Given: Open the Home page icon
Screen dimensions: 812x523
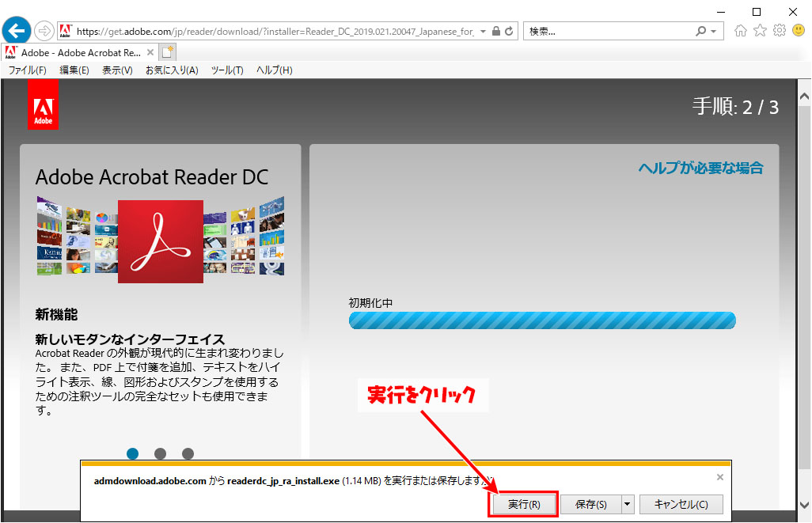Looking at the screenshot, I should pos(741,31).
